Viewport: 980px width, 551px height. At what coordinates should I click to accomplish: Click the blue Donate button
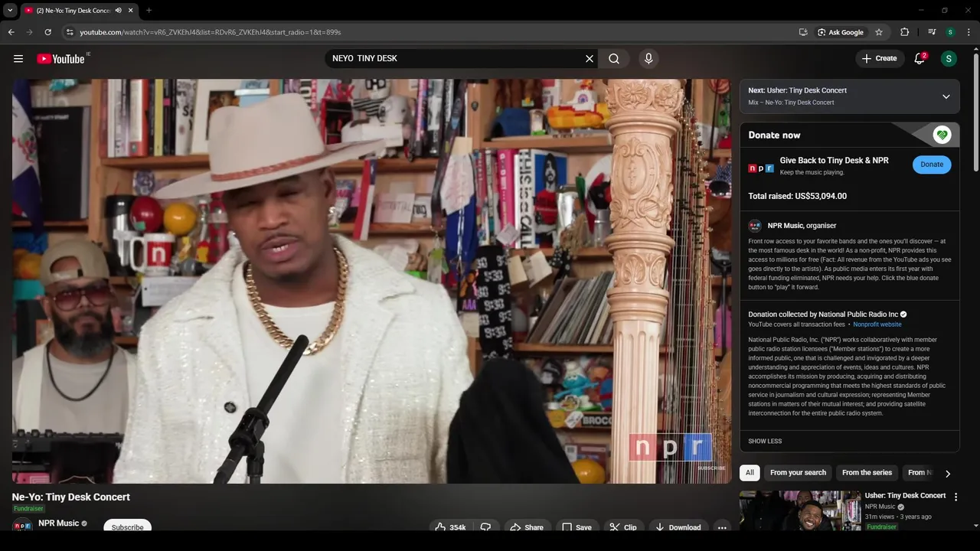pos(932,165)
